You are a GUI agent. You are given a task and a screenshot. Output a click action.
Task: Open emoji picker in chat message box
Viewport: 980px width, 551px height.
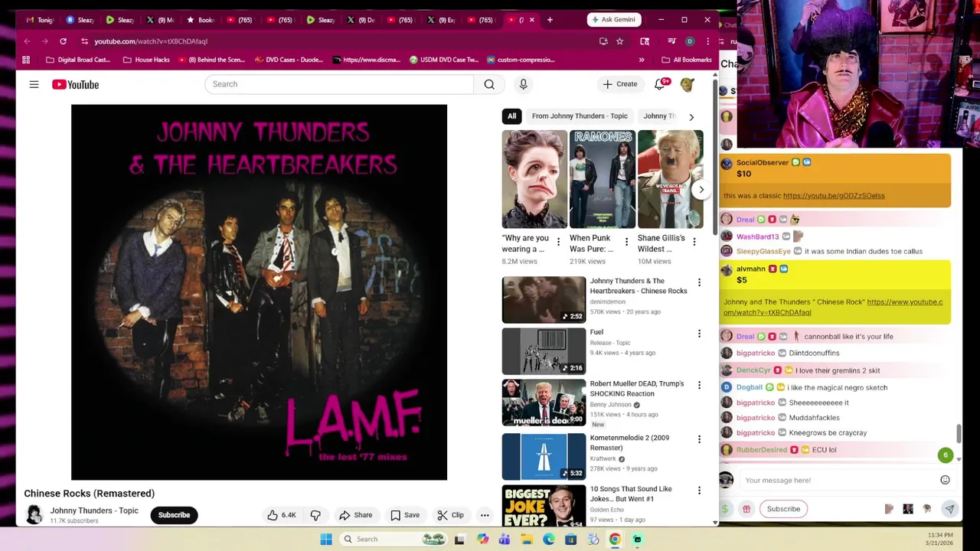tap(945, 480)
